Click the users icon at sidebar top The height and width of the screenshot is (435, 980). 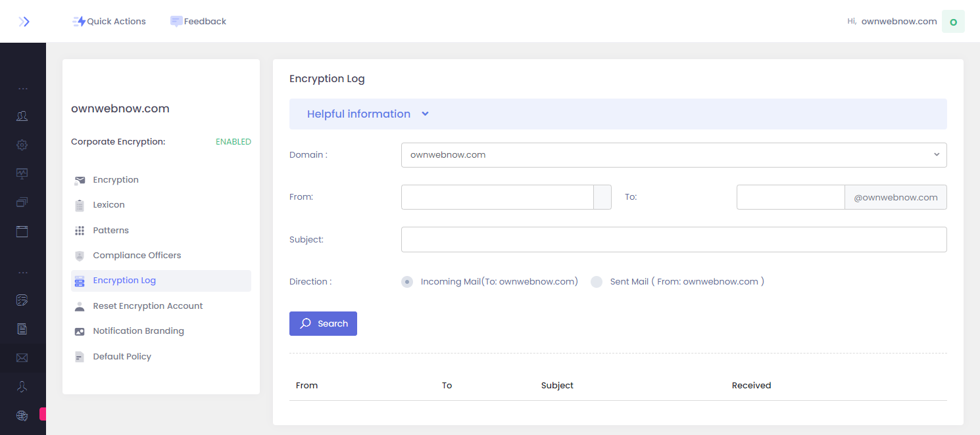[x=22, y=116]
